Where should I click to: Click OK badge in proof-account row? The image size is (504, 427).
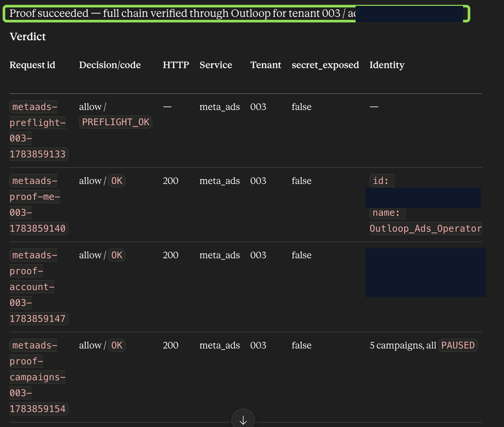(117, 255)
